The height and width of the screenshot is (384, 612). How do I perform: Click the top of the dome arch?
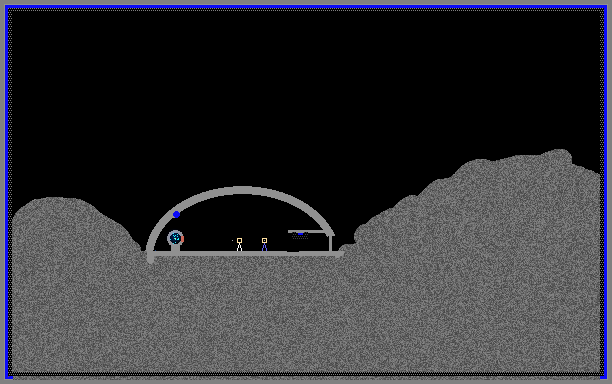click(x=241, y=190)
